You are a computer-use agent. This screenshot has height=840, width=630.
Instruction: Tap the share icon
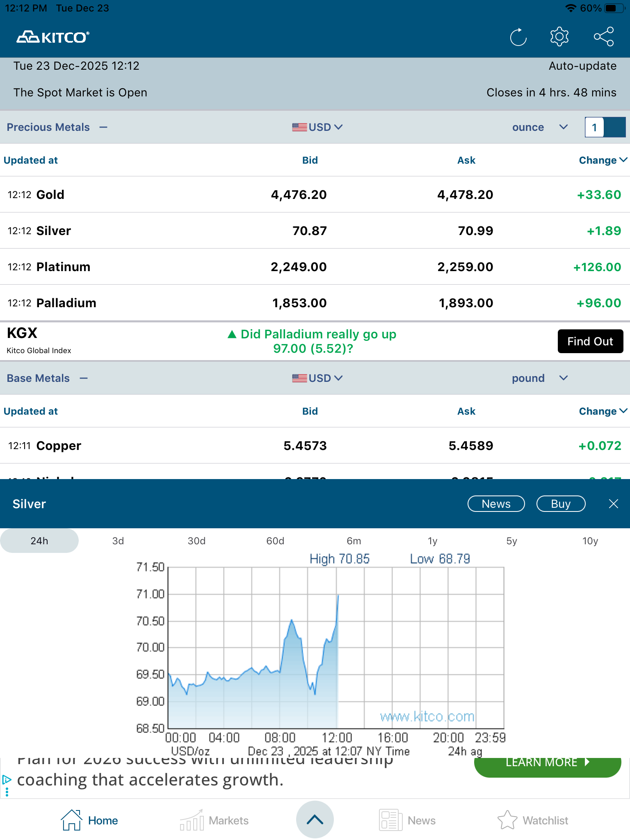click(x=604, y=37)
